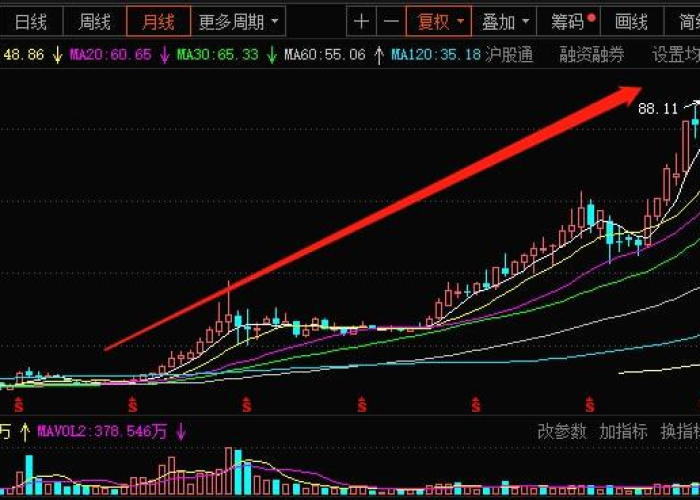Click the tallest cyan volume bar
This screenshot has height=500, width=700.
pos(238,472)
